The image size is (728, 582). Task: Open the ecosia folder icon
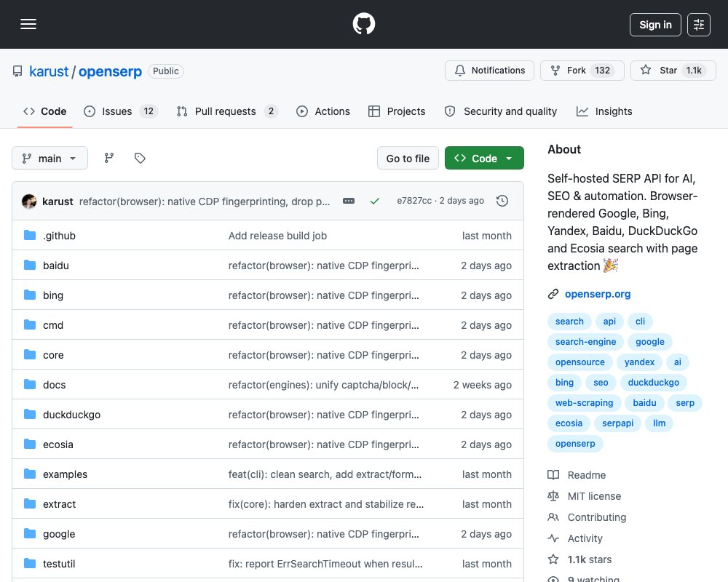[x=30, y=445]
